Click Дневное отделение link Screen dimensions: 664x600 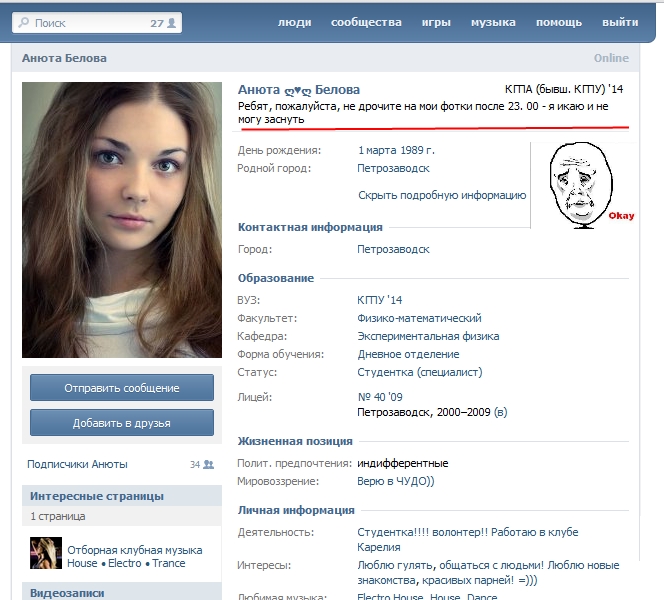pos(408,354)
